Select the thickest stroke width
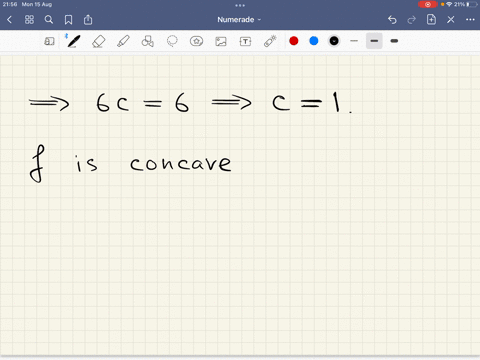Viewport: 480px width, 360px height. coord(394,41)
